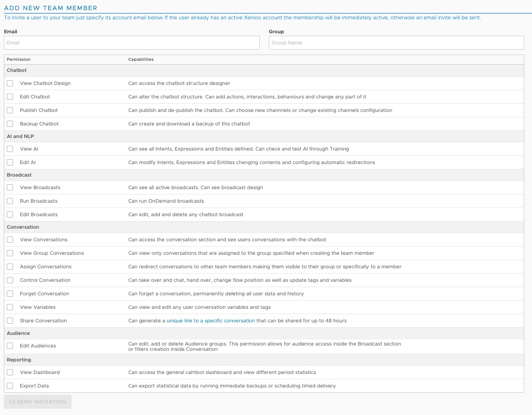Click the Chatbot section header
Viewport: 532px width, 415px height.
tap(264, 70)
